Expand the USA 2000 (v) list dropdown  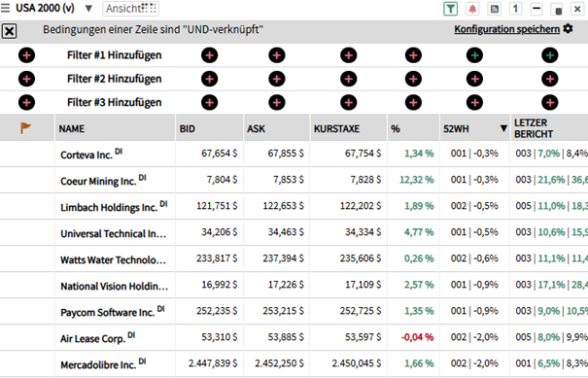pyautogui.click(x=88, y=8)
